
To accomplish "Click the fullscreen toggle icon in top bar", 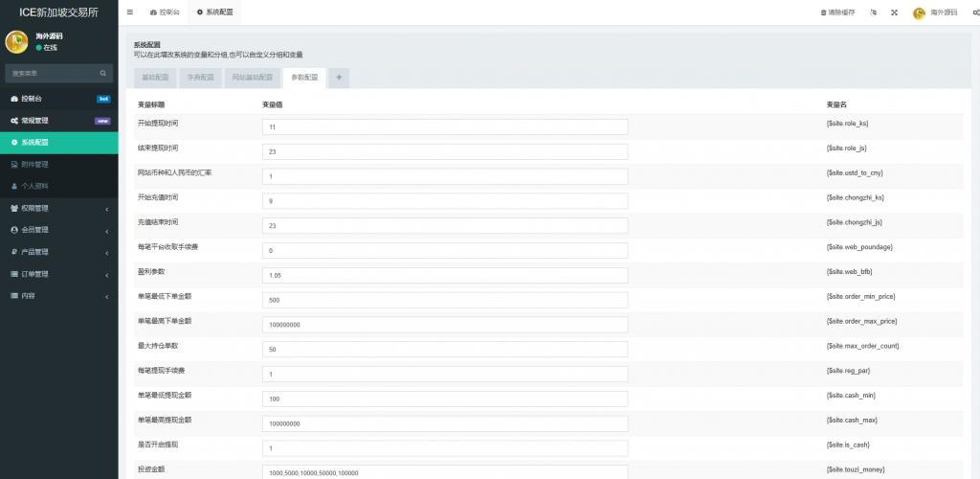I will tap(894, 12).
